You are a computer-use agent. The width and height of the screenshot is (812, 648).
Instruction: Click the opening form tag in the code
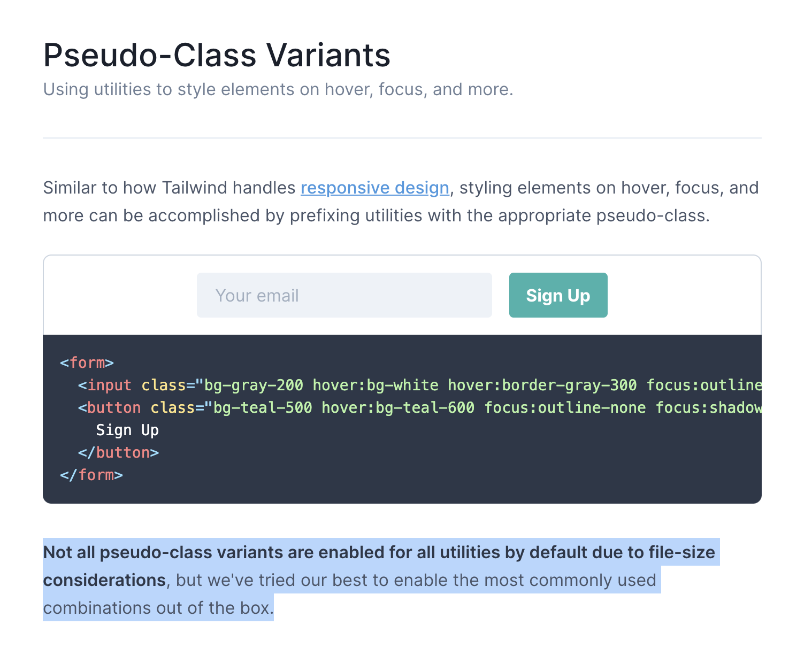(86, 362)
